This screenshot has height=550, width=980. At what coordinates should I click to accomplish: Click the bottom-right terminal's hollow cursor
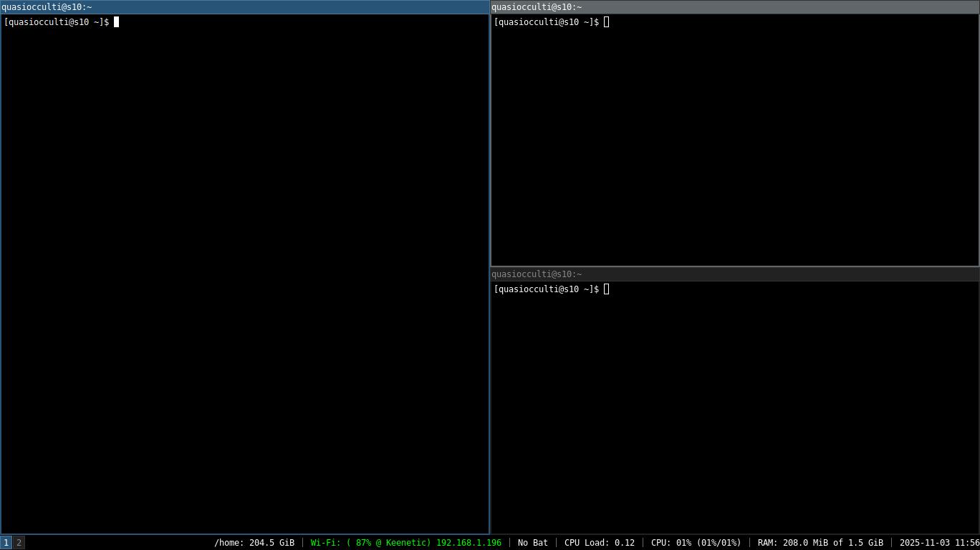pos(606,289)
